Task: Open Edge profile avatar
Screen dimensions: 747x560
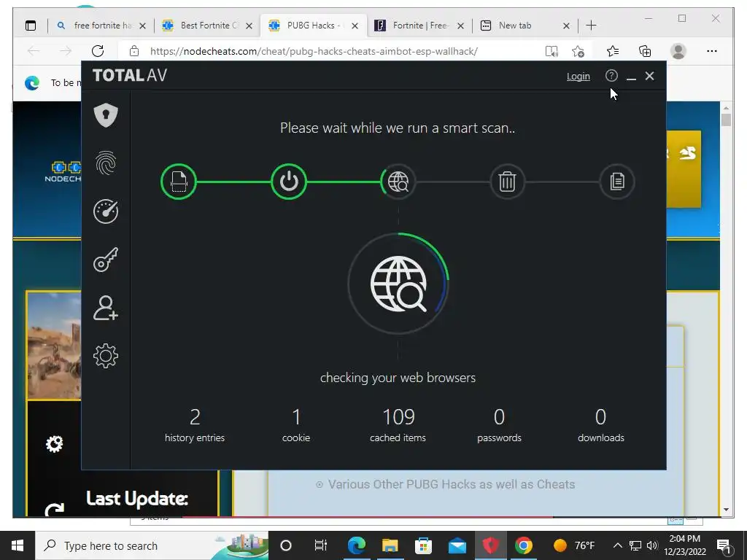Action: coord(678,51)
